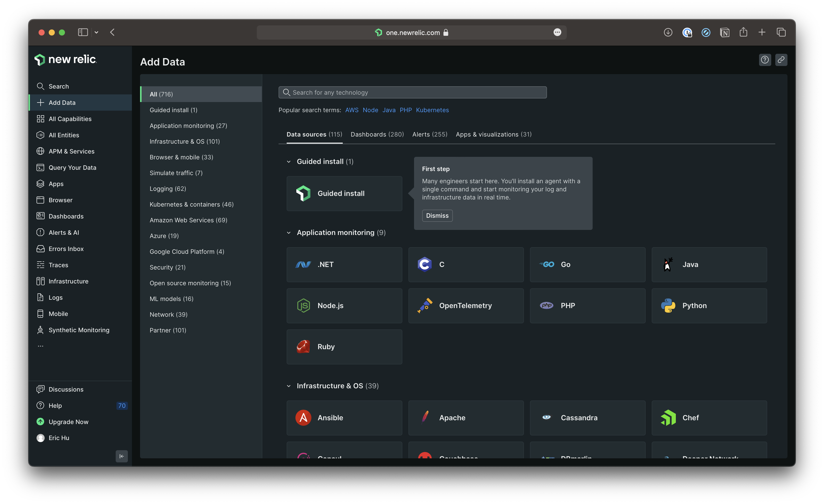This screenshot has width=824, height=504.
Task: Collapse the Application monitoring section
Action: click(289, 232)
